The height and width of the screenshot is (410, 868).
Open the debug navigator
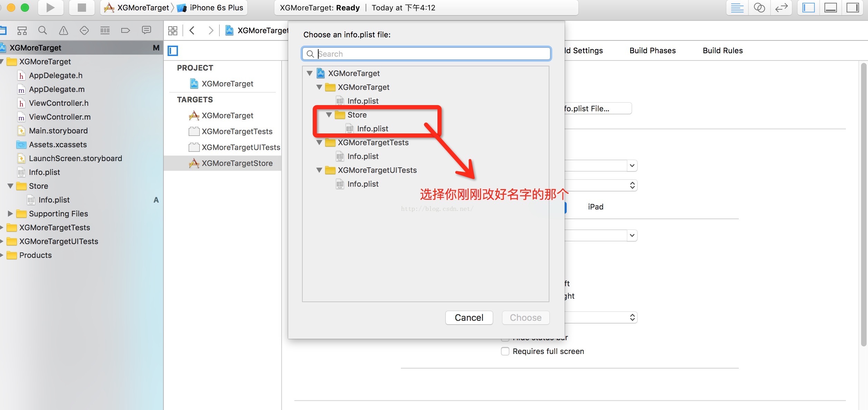tap(105, 30)
